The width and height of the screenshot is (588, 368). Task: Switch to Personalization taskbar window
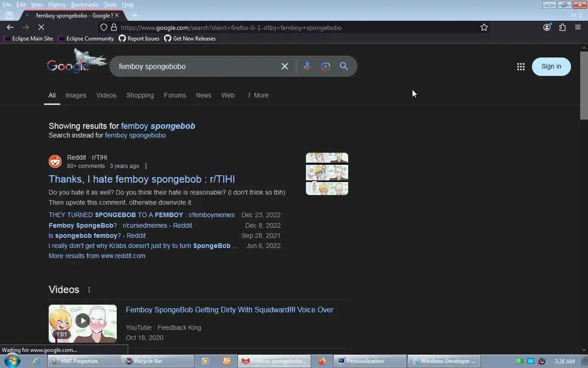click(370, 361)
